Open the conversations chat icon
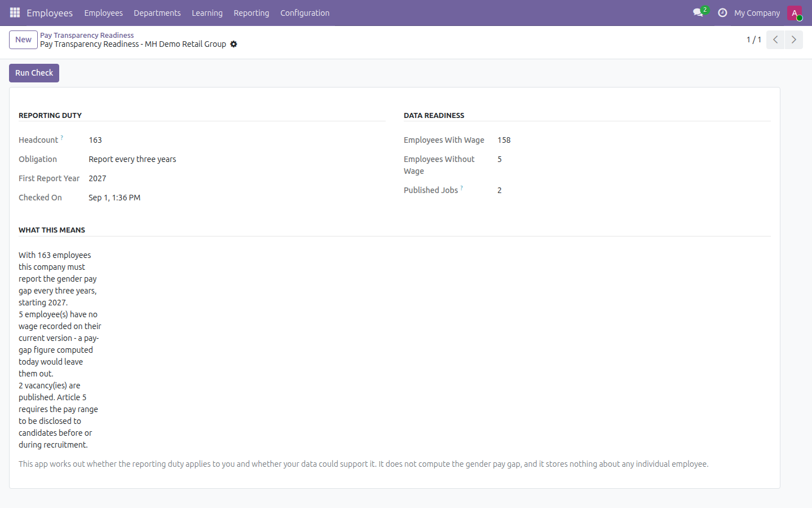The image size is (812, 508). (698, 12)
